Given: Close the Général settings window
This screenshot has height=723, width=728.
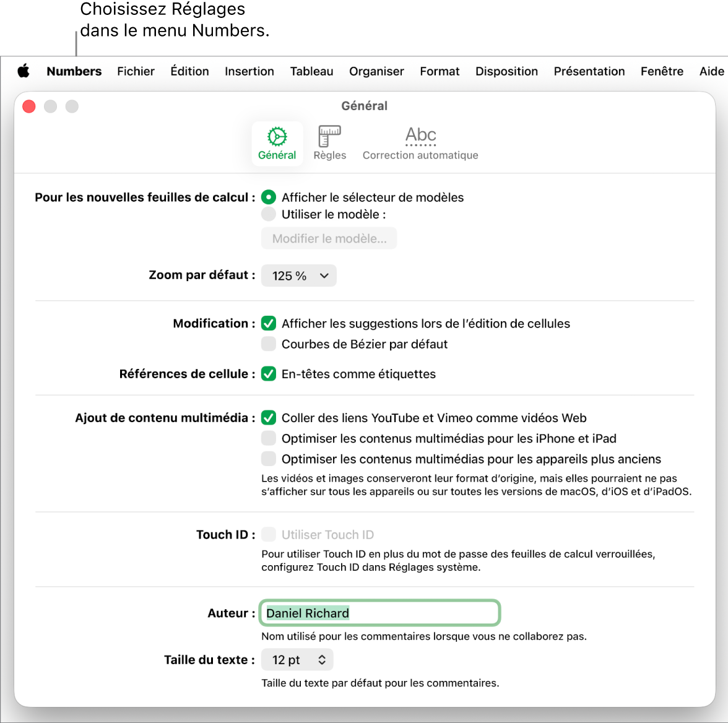Looking at the screenshot, I should pyautogui.click(x=29, y=106).
